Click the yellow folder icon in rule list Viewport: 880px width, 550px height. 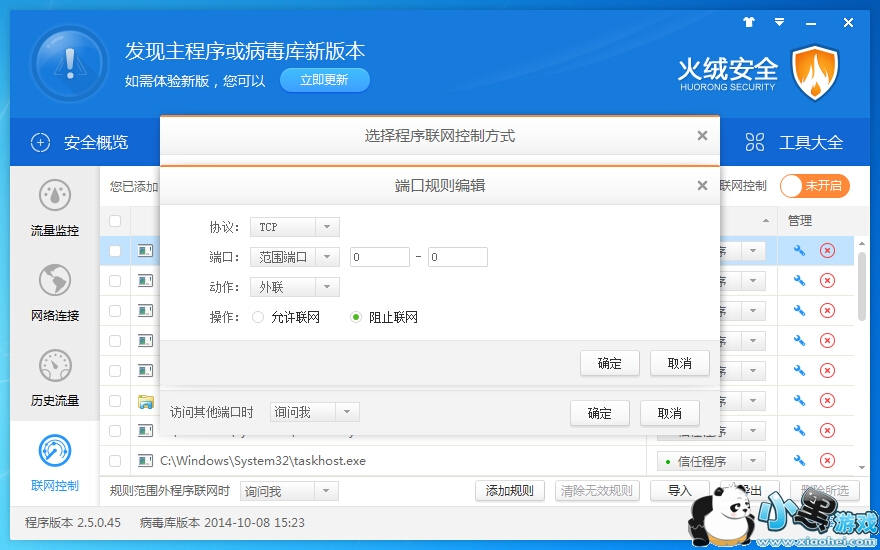click(x=146, y=401)
